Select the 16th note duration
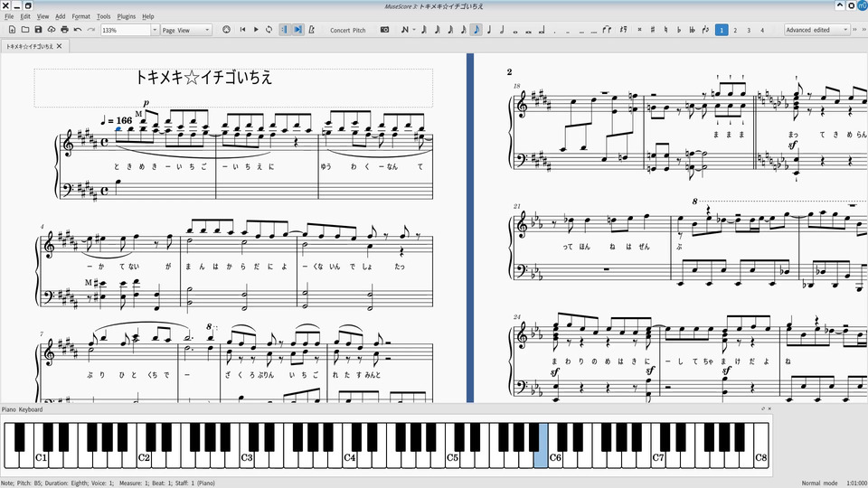The width and height of the screenshot is (868, 488). [x=463, y=30]
